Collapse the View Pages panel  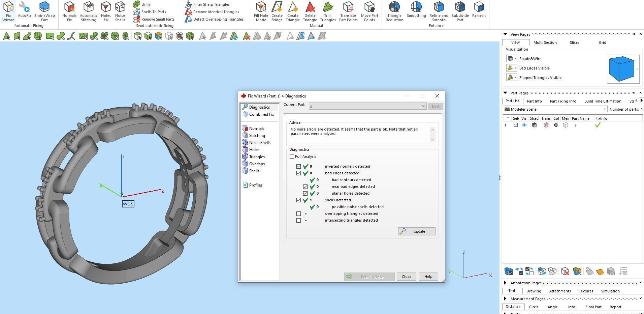point(505,34)
